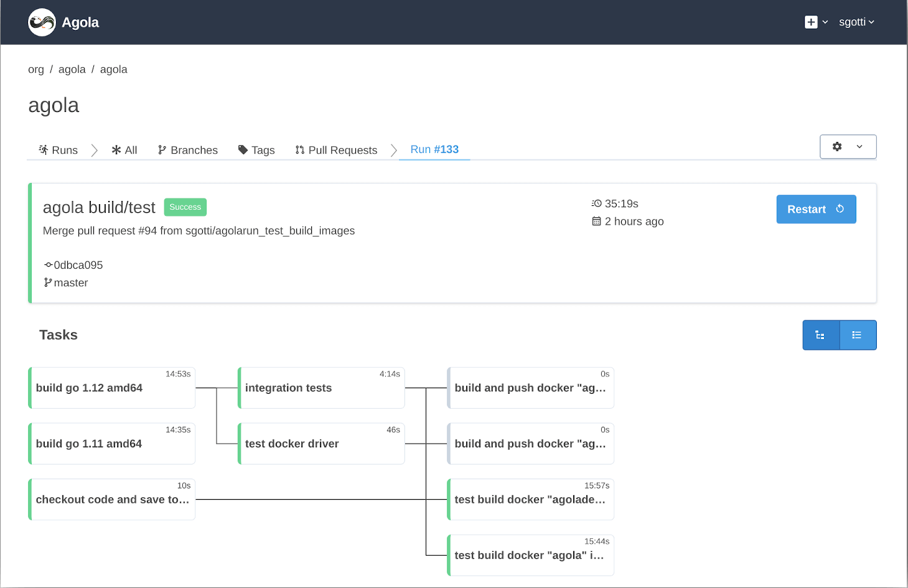The height and width of the screenshot is (588, 908).
Task: Switch tasks to graph view
Action: tap(821, 335)
